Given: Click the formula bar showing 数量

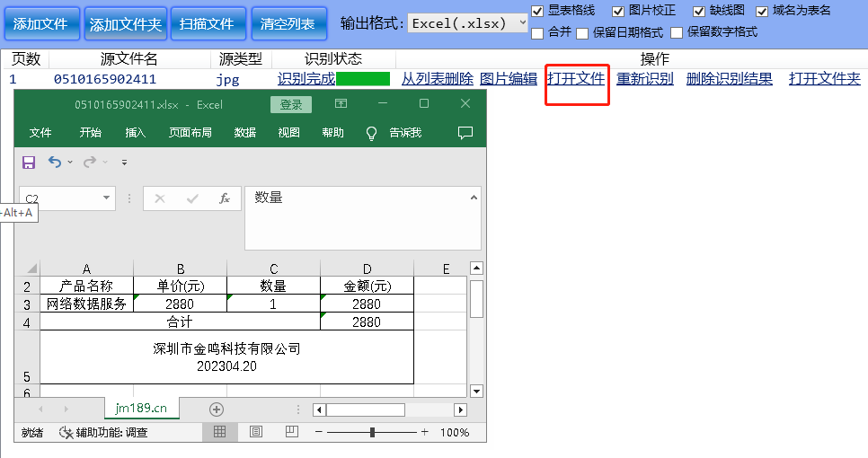Looking at the screenshot, I should (363, 218).
